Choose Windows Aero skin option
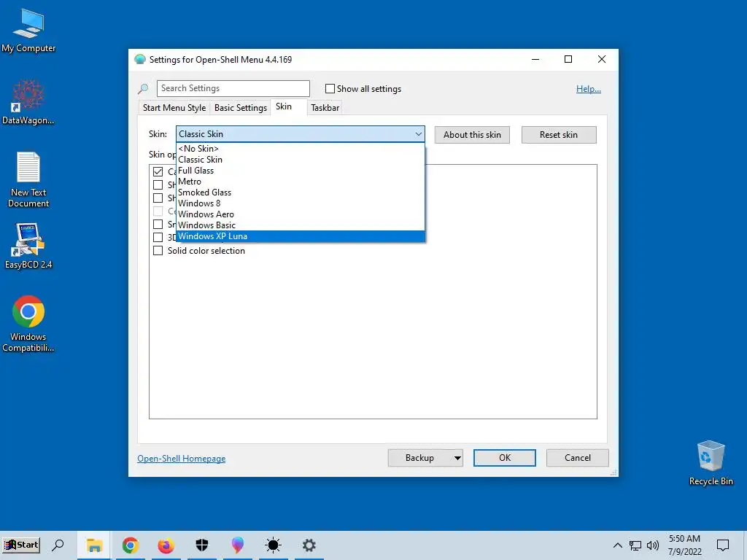747x560 pixels. pos(300,214)
